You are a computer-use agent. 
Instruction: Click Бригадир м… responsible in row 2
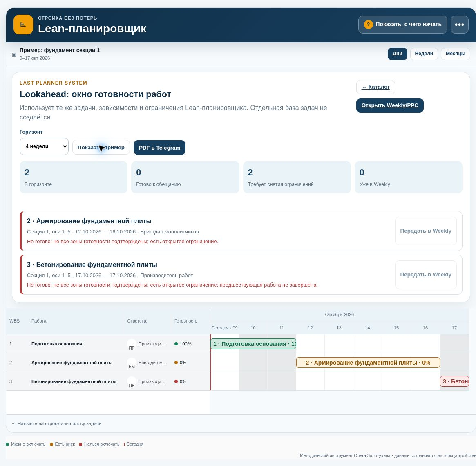pyautogui.click(x=153, y=363)
